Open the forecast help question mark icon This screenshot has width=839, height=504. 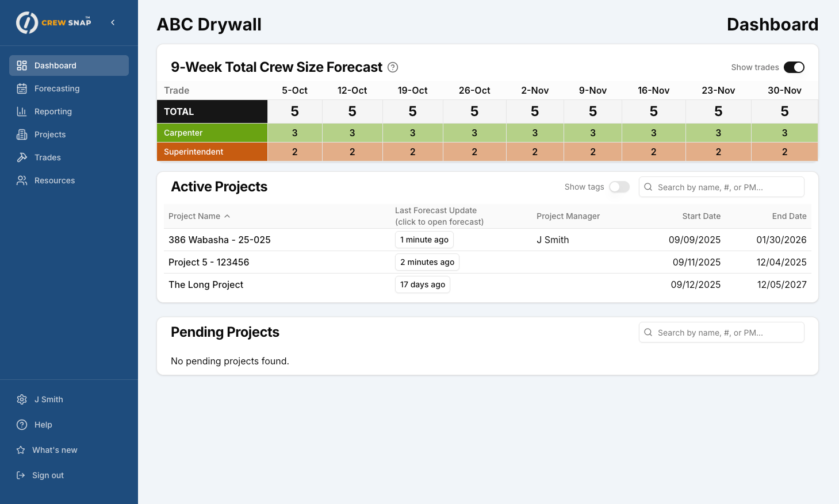point(393,67)
